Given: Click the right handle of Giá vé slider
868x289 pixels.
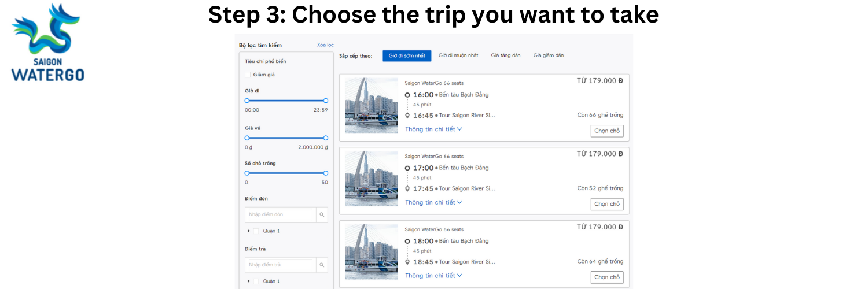Looking at the screenshot, I should [x=326, y=138].
